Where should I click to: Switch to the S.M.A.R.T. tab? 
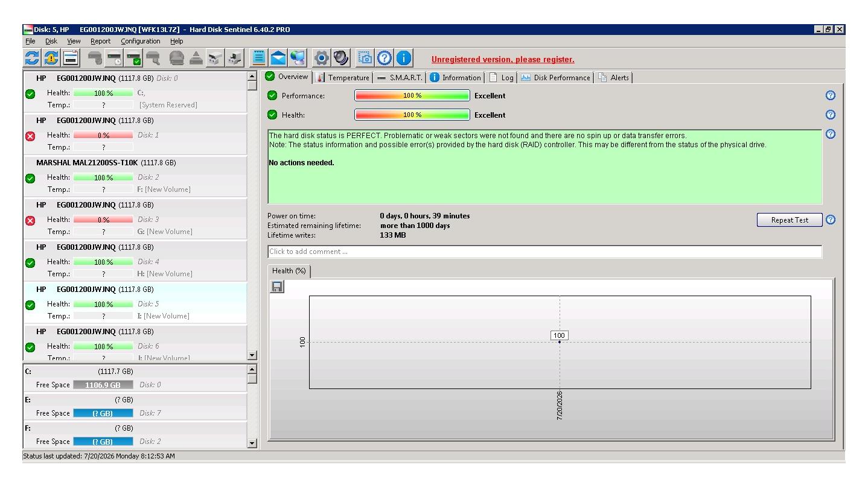(400, 77)
